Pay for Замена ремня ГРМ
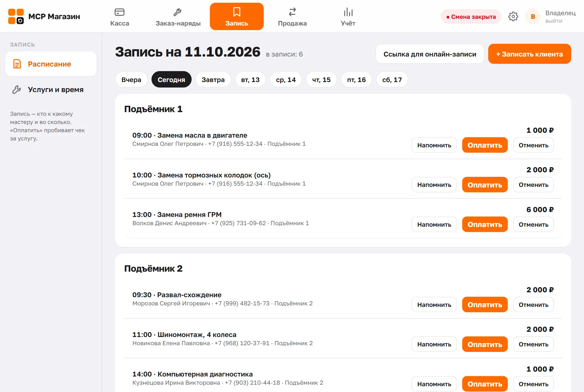584x392 pixels. pyautogui.click(x=485, y=225)
